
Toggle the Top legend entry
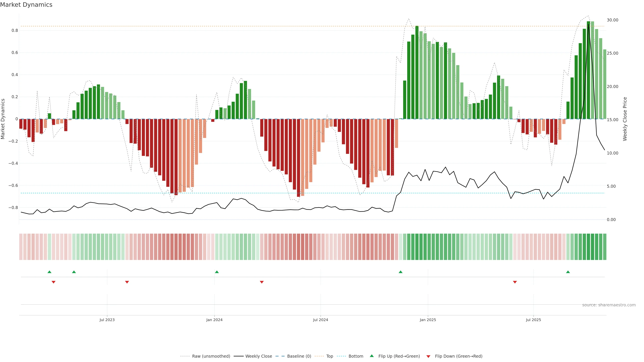[330, 356]
